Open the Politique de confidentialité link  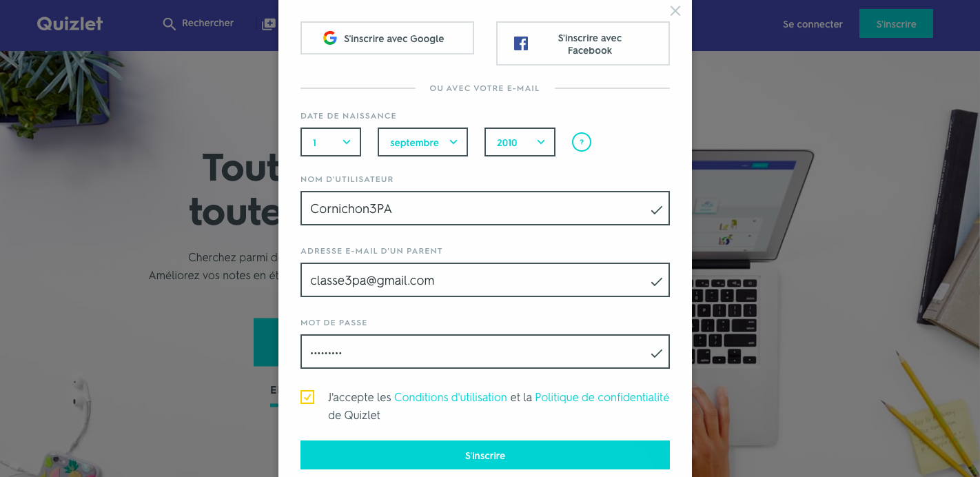click(x=602, y=397)
